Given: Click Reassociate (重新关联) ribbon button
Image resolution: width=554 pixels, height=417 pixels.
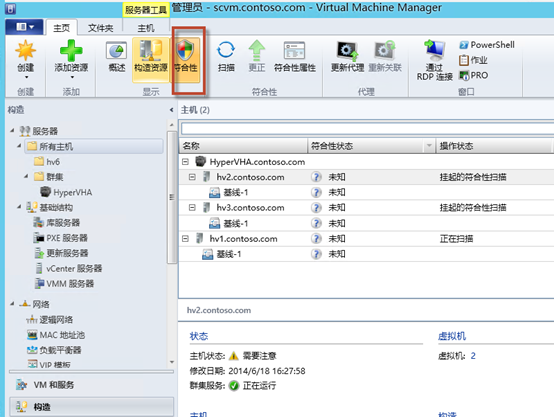Looking at the screenshot, I should pyautogui.click(x=385, y=57).
